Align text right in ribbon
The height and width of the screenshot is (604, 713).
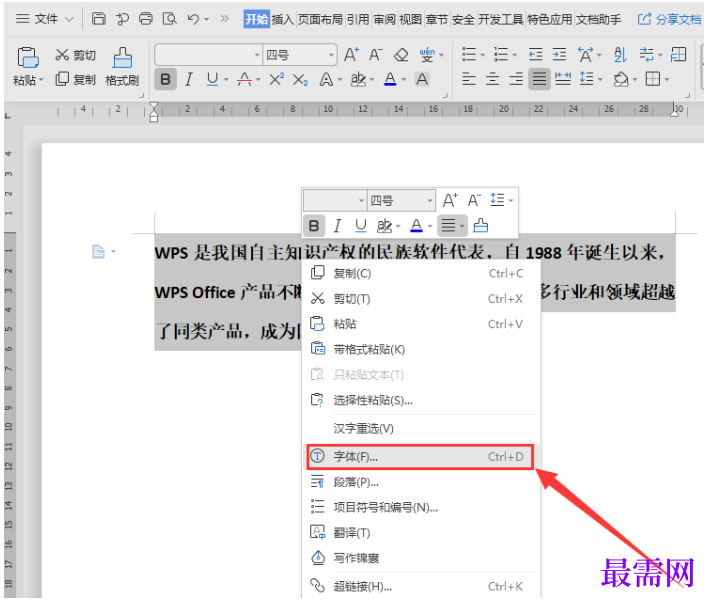pyautogui.click(x=516, y=80)
